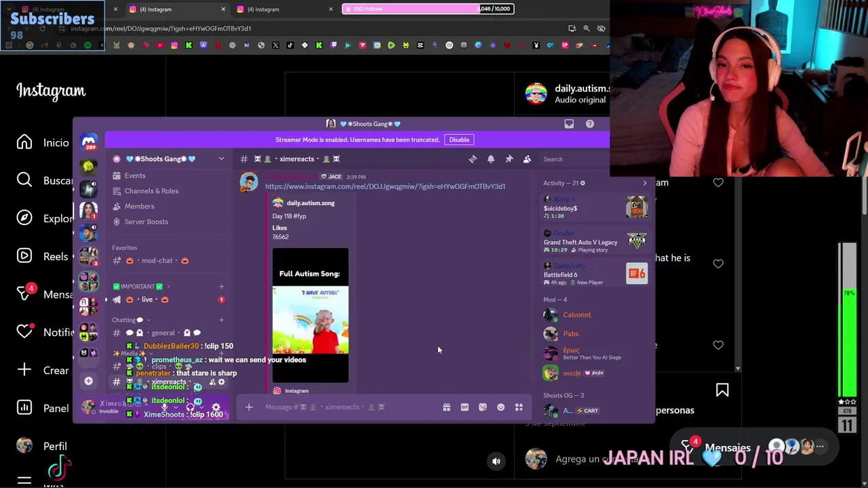Toggle member list icon in Discord
The width and height of the screenshot is (868, 488).
(527, 159)
